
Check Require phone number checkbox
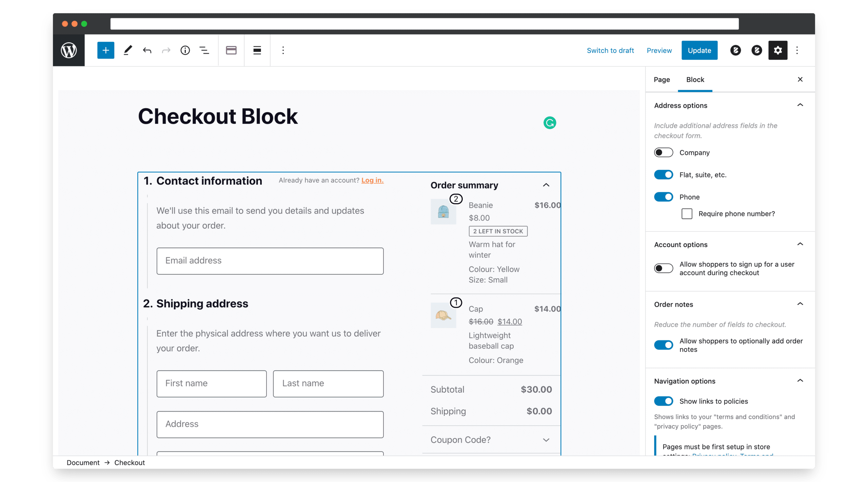pyautogui.click(x=687, y=214)
